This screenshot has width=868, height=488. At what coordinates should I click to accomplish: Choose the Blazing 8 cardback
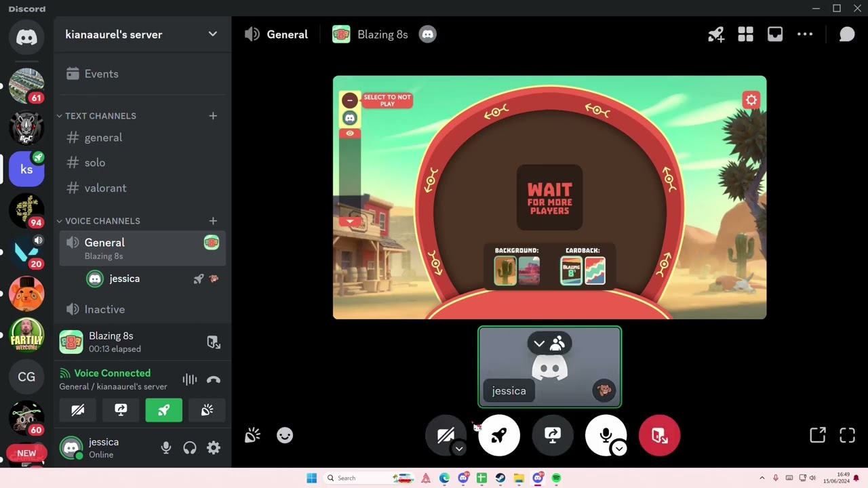(x=572, y=271)
